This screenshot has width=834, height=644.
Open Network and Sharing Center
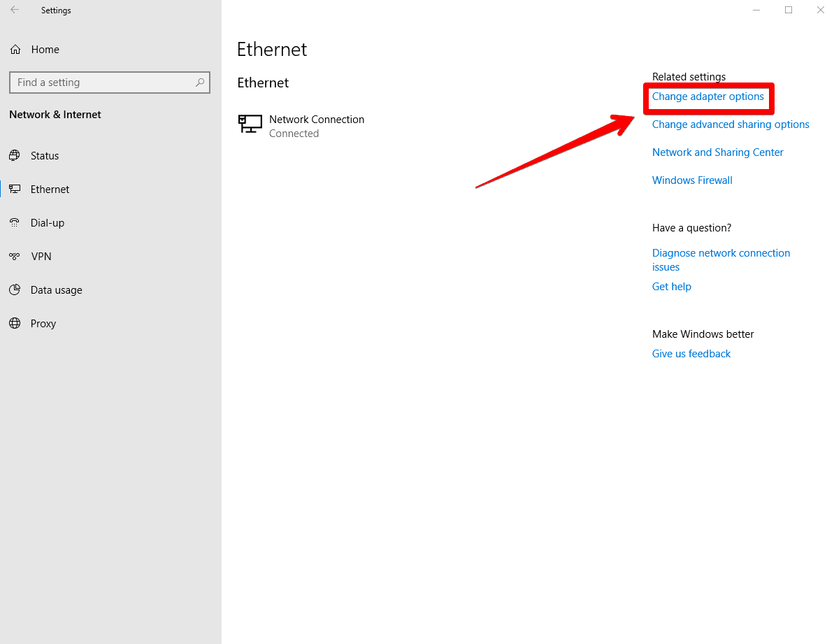[x=717, y=152]
